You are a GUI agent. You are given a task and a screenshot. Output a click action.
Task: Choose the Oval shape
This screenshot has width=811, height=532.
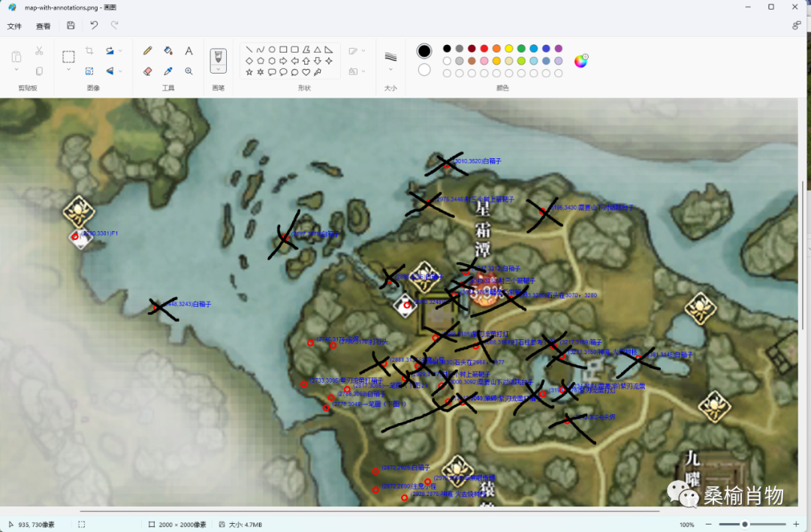(272, 50)
